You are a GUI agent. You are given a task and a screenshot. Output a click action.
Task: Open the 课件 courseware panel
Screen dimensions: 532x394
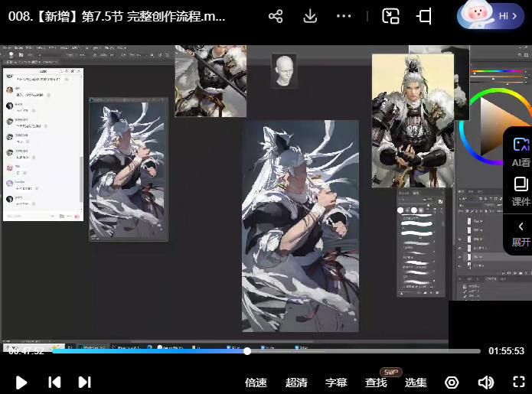pyautogui.click(x=521, y=191)
